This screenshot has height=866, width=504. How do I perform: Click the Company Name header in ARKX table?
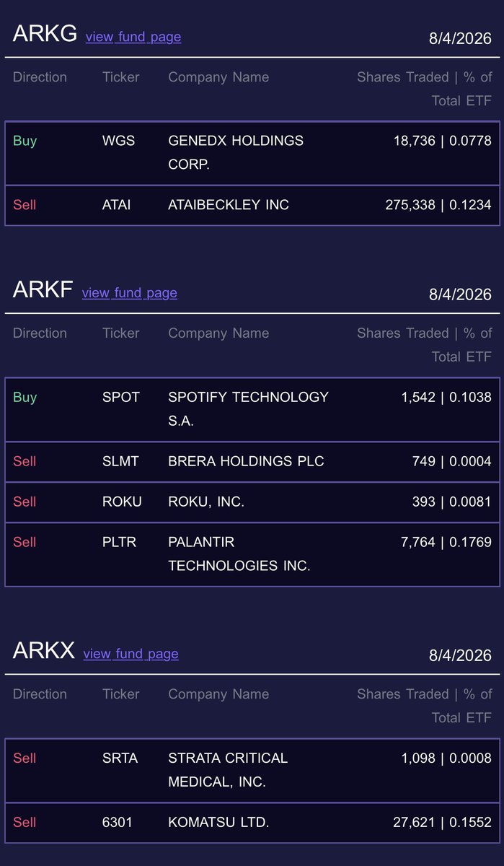pos(218,694)
